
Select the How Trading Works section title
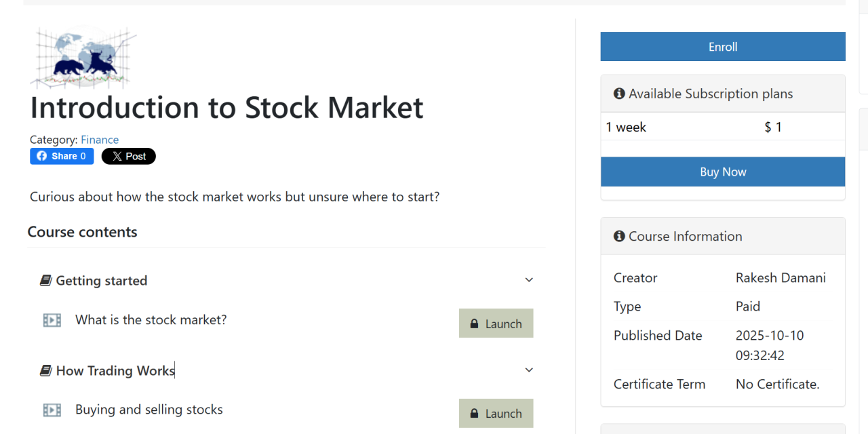(115, 371)
